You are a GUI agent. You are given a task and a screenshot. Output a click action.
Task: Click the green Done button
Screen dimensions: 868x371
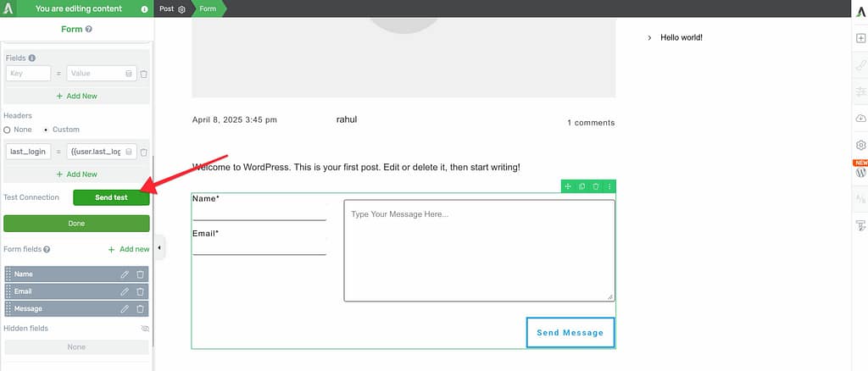click(76, 224)
